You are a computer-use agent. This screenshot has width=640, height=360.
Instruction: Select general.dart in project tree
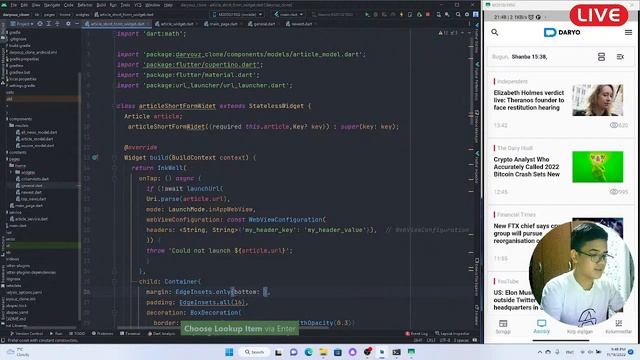tap(29, 186)
